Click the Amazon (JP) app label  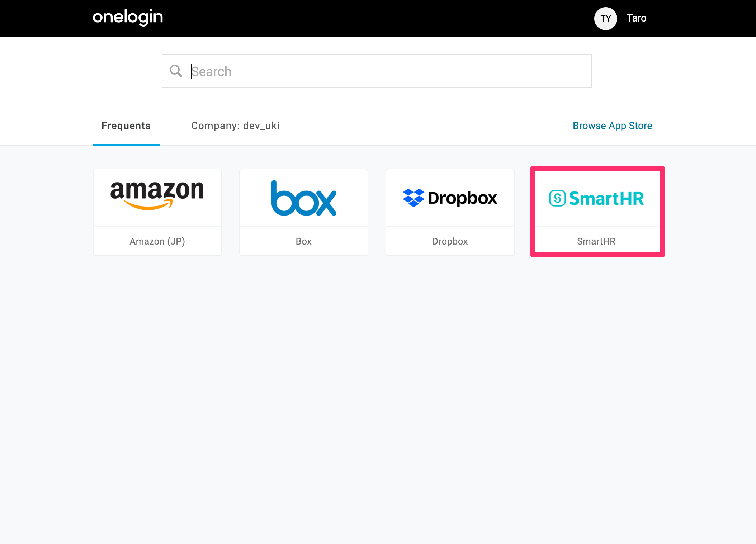point(157,241)
